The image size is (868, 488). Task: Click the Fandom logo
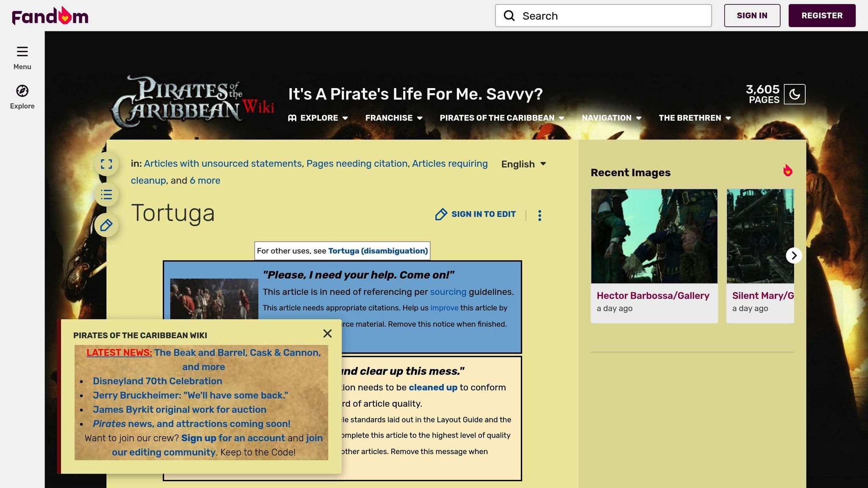tap(50, 16)
